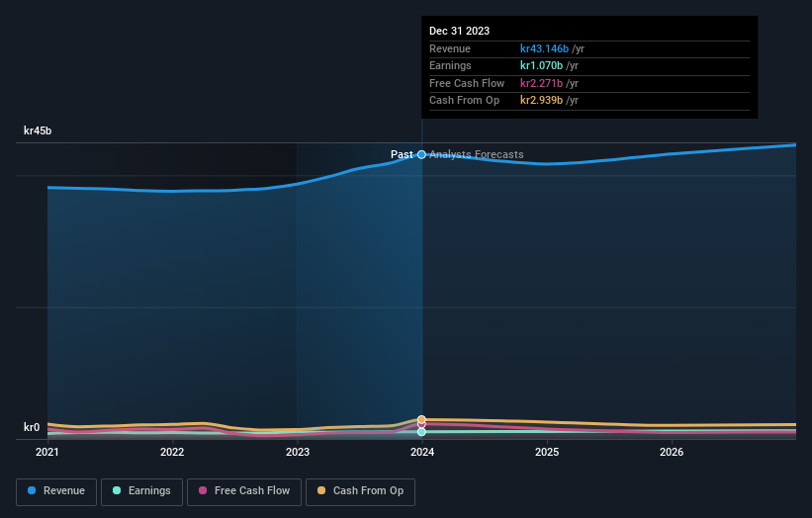Toggle the Revenue legend button
This screenshot has width=812, height=518.
(x=56, y=491)
